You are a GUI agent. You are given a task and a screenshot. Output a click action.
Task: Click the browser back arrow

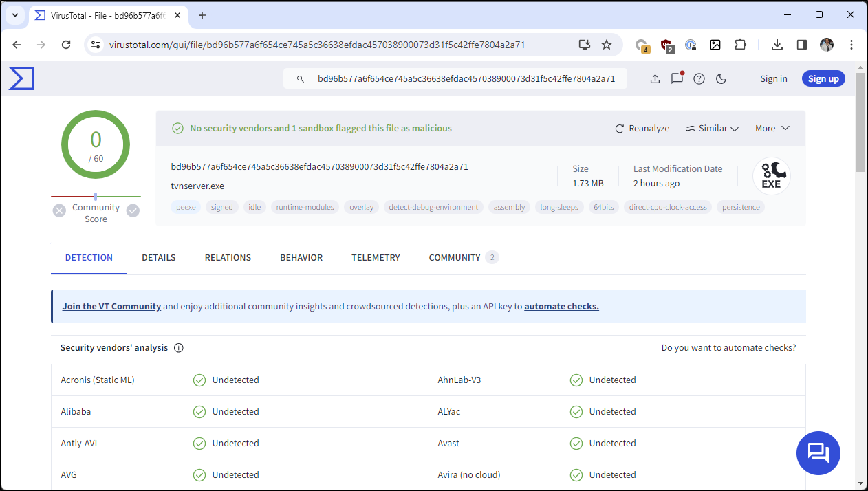[17, 45]
